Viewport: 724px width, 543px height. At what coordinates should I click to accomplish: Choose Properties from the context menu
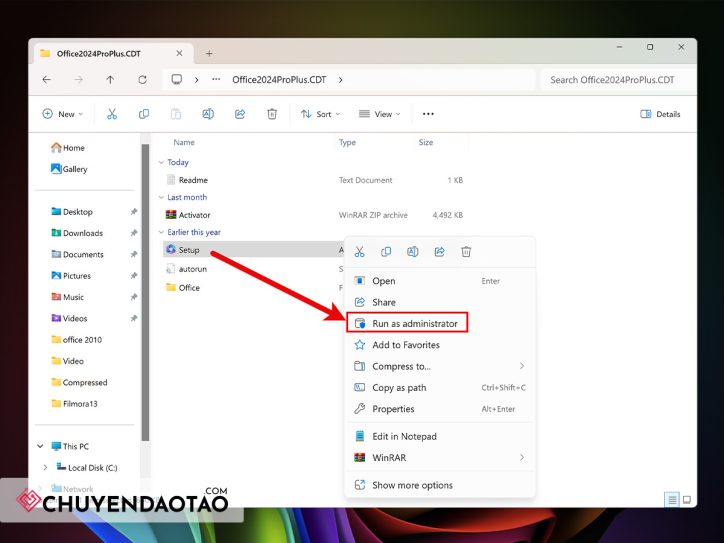(x=440, y=409)
